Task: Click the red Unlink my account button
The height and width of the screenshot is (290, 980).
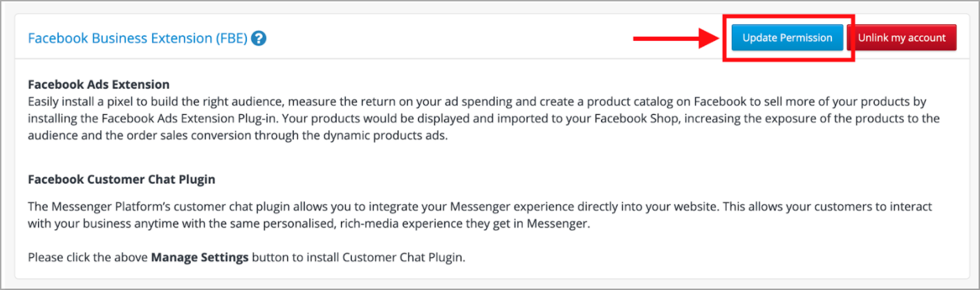Action: click(902, 38)
